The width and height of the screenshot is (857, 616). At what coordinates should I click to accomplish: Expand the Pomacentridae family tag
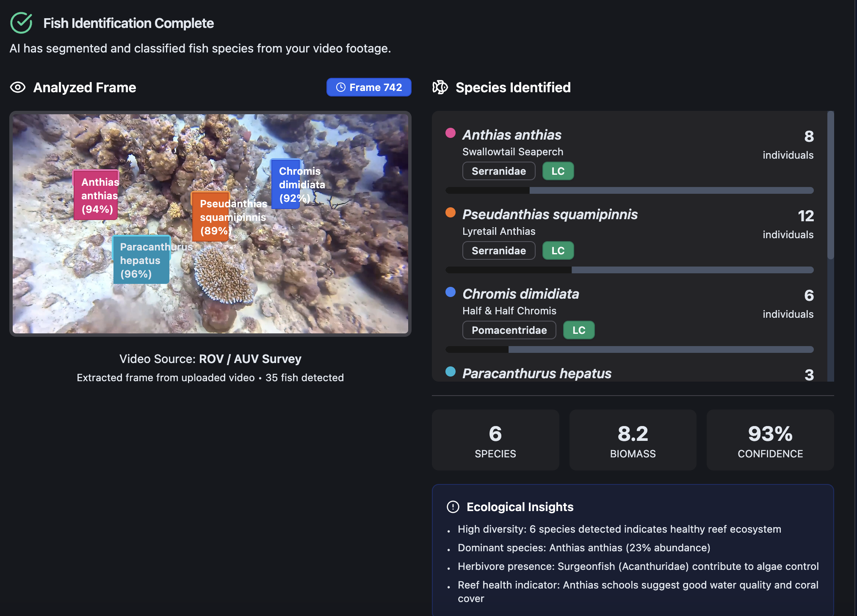click(x=509, y=330)
